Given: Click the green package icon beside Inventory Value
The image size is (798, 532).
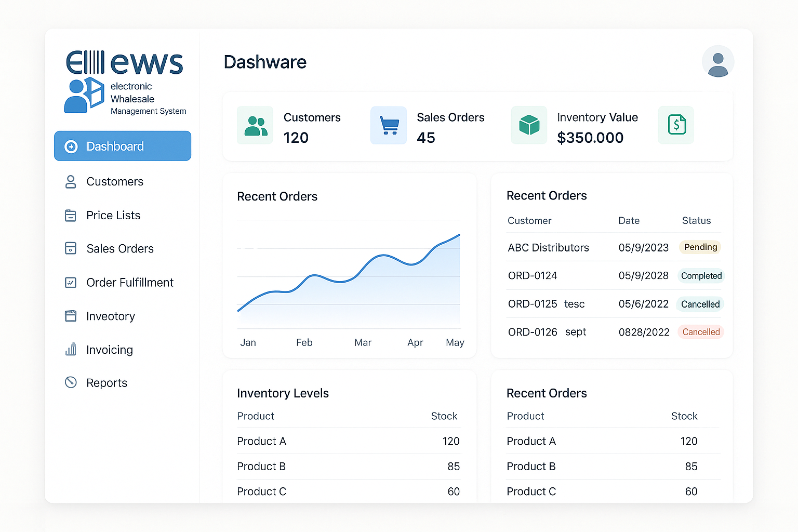Looking at the screenshot, I should pos(529,125).
